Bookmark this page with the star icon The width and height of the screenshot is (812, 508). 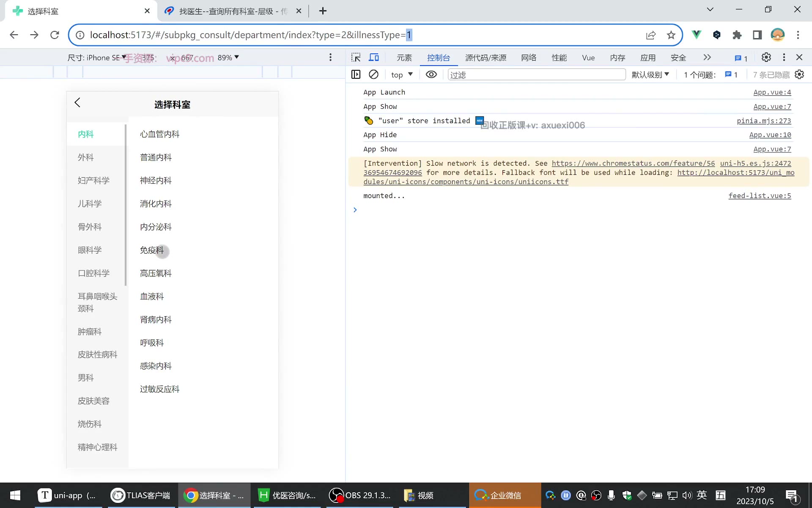(671, 35)
